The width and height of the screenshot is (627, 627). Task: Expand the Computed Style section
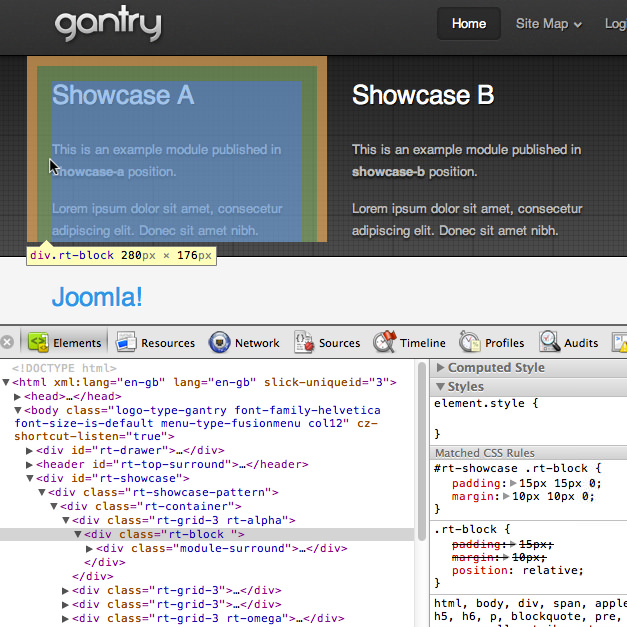(441, 368)
